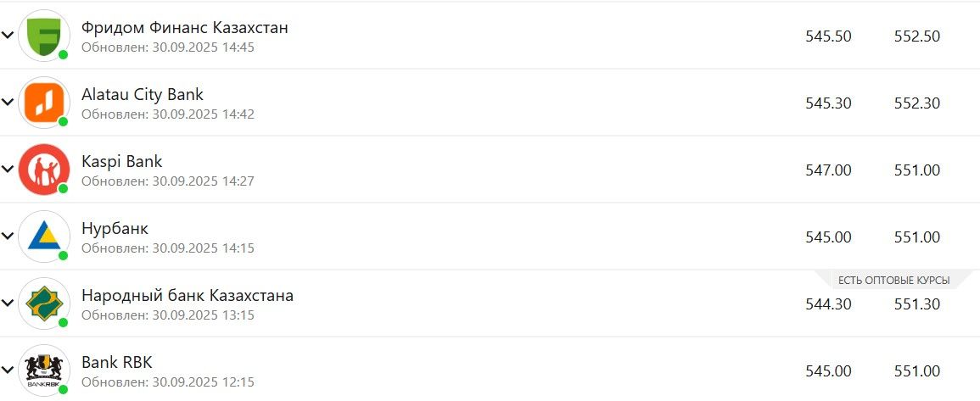Click the Freedom Finance Kazakhstan green logo
Viewport: 980px width, 401px height.
44,35
